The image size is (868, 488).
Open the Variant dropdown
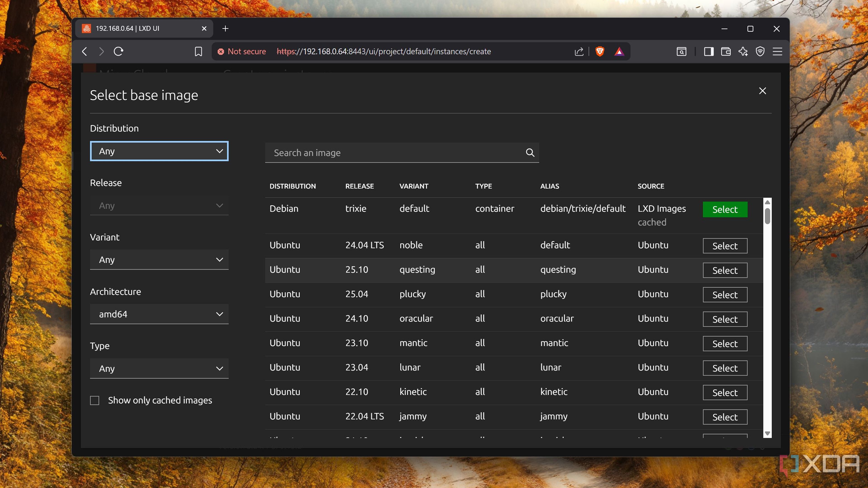(159, 260)
